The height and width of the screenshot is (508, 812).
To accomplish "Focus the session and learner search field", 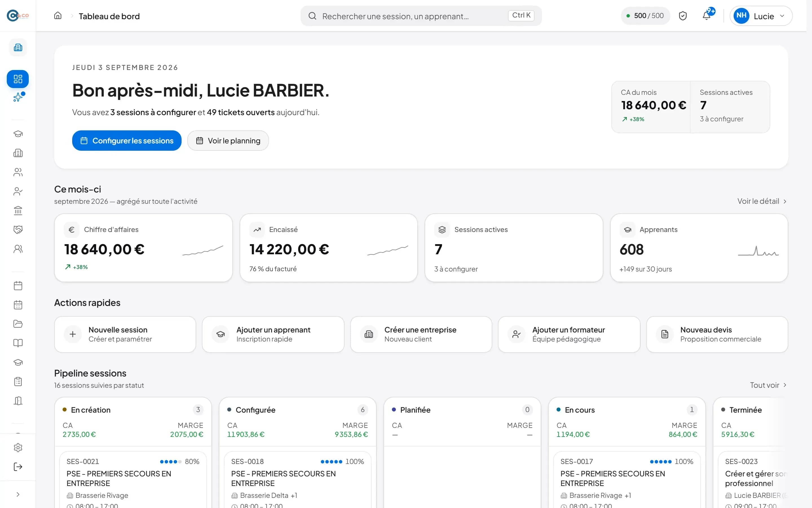I will pyautogui.click(x=421, y=16).
